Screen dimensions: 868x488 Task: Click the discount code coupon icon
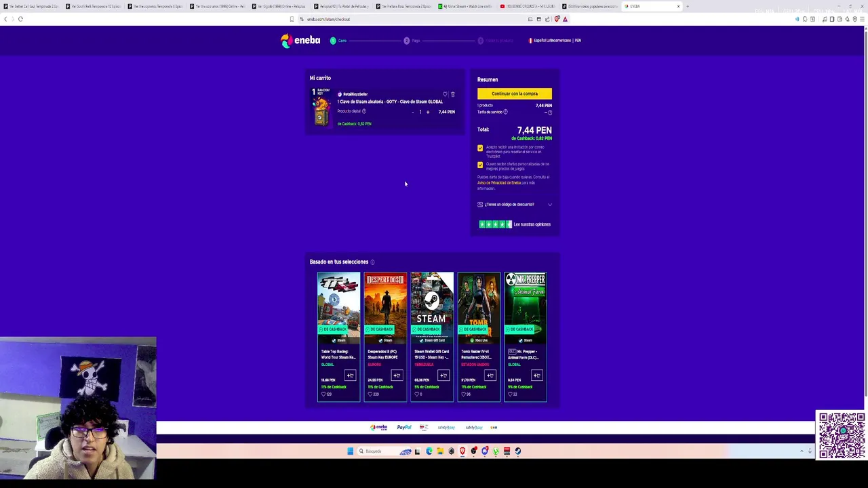[x=480, y=204]
